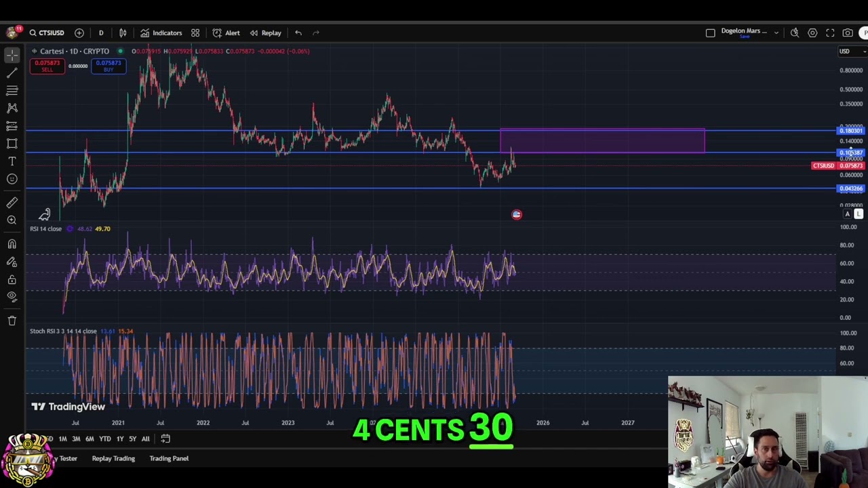
Task: Select the purple rectangle drawing on chart
Action: click(x=602, y=140)
